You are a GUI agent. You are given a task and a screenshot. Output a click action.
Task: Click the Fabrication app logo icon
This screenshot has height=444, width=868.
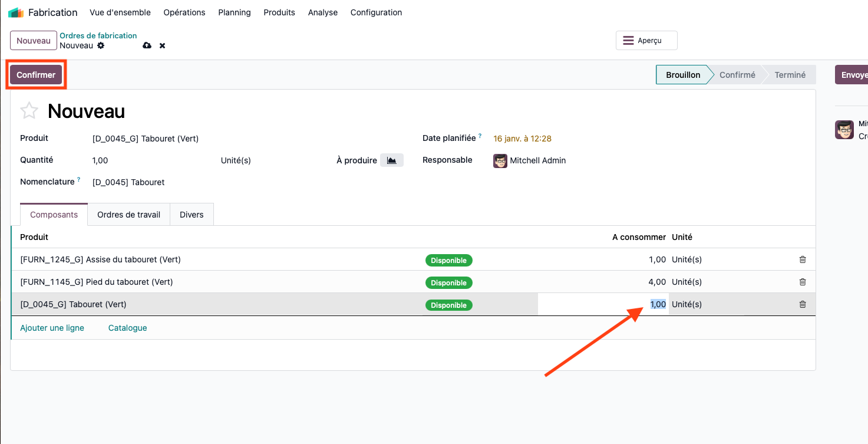[x=16, y=12]
